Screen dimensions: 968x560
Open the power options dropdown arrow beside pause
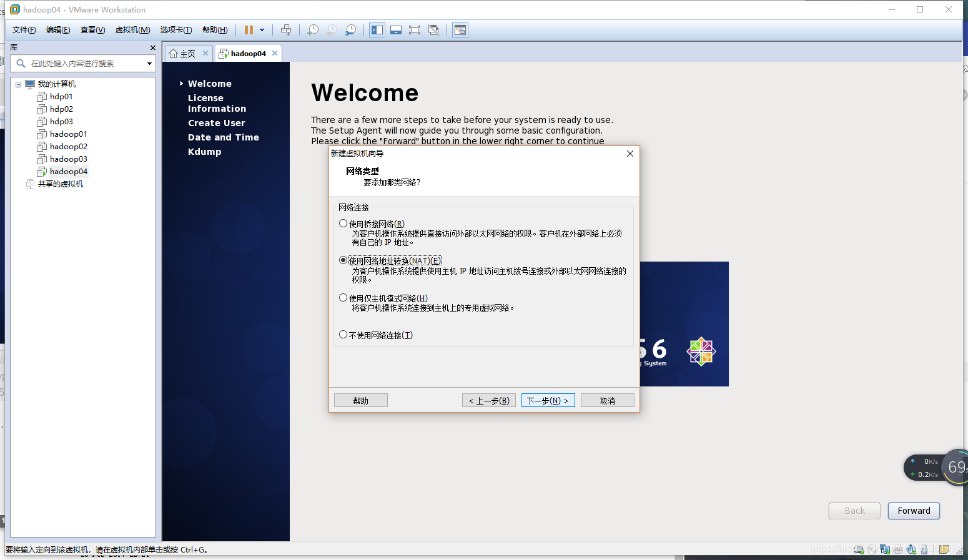262,30
